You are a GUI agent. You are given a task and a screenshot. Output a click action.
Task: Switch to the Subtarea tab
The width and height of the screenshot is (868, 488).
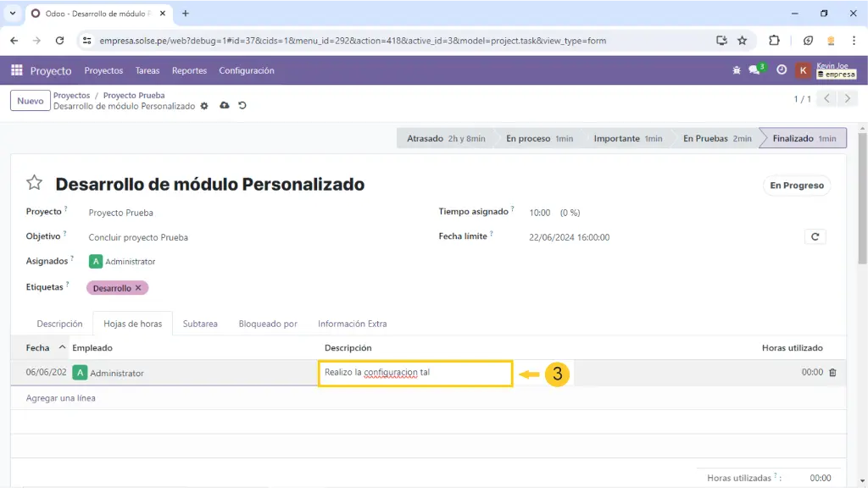pyautogui.click(x=200, y=324)
